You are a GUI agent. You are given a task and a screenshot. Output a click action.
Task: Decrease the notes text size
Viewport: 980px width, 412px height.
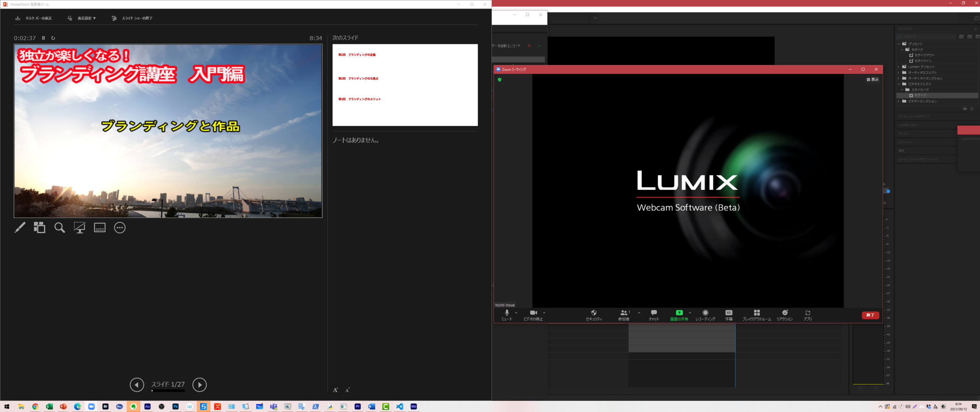coord(347,390)
